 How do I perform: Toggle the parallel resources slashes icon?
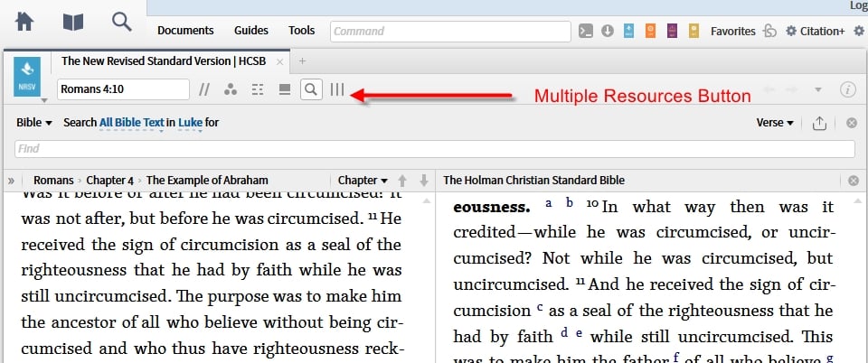(x=204, y=89)
